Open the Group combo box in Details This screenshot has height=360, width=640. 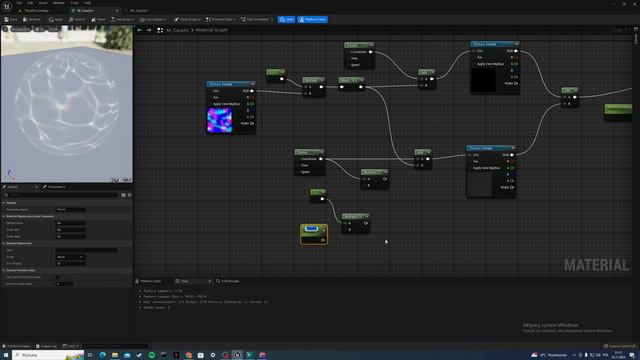click(70, 257)
